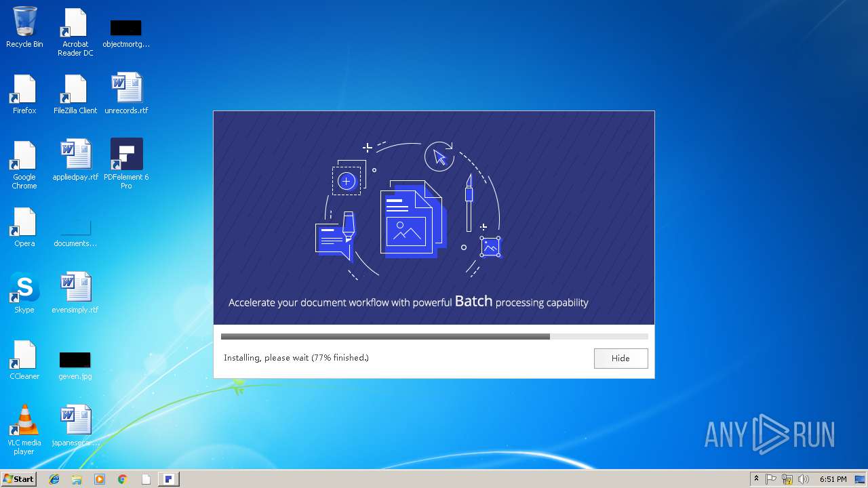Open Chrome from the taskbar
This screenshot has height=488, width=868.
(122, 479)
